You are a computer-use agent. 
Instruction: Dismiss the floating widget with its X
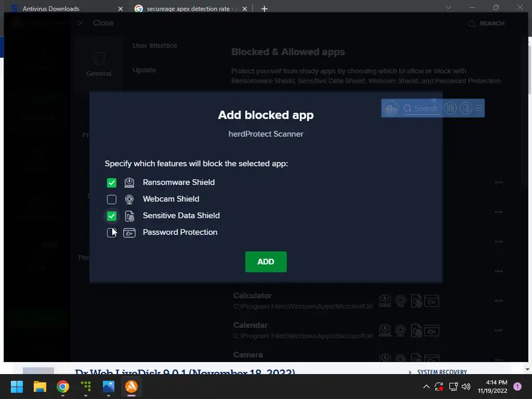[x=434, y=100]
